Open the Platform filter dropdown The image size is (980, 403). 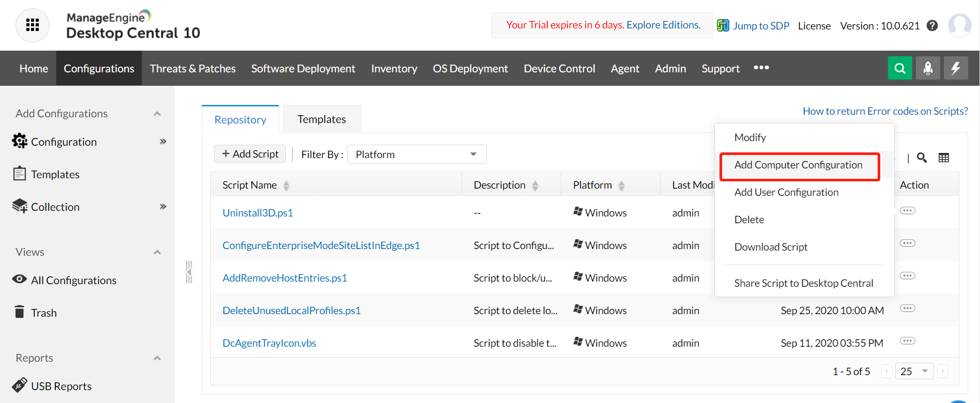pos(417,154)
